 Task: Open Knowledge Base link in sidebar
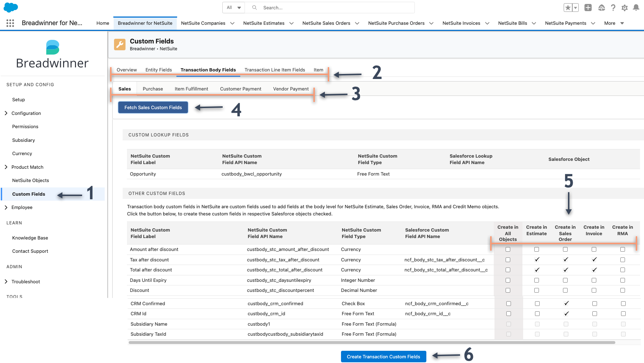tap(30, 238)
